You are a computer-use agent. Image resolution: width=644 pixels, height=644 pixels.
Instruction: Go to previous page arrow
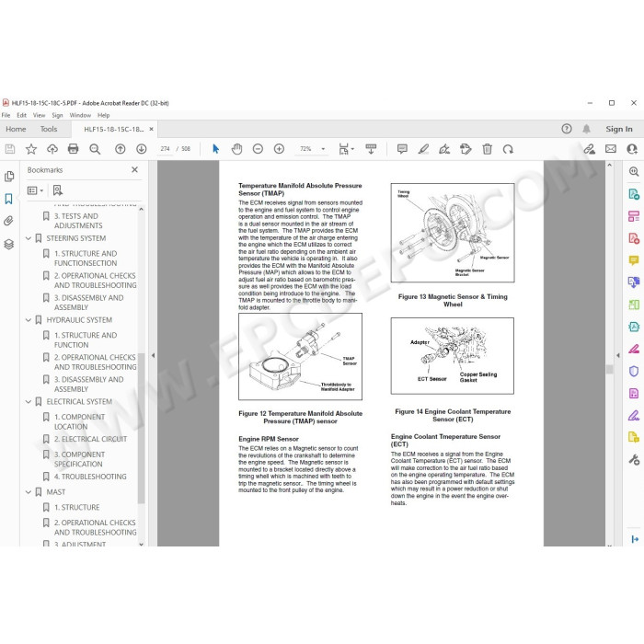[120, 149]
